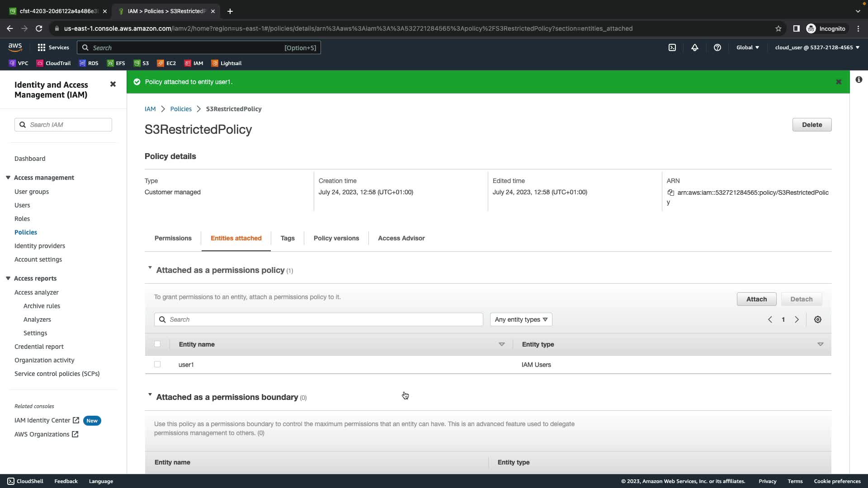Viewport: 868px width, 488px height.
Task: Open the Global region dropdown
Action: (x=747, y=47)
